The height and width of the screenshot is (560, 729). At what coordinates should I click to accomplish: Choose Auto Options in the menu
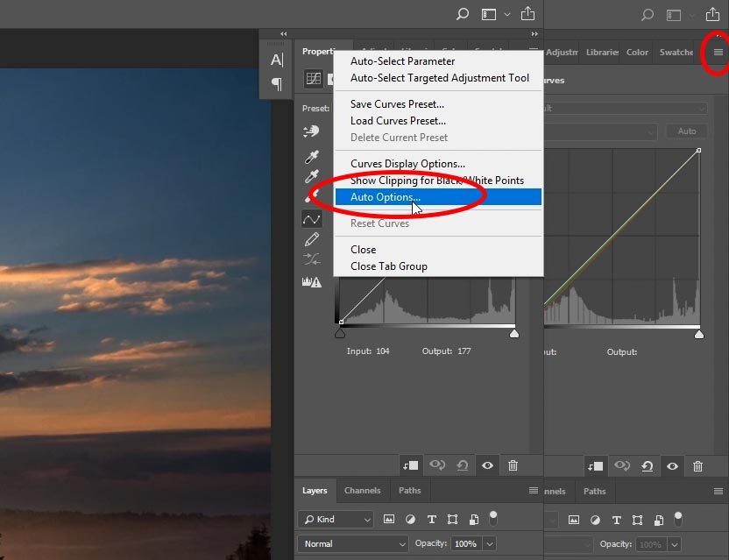pyautogui.click(x=438, y=196)
